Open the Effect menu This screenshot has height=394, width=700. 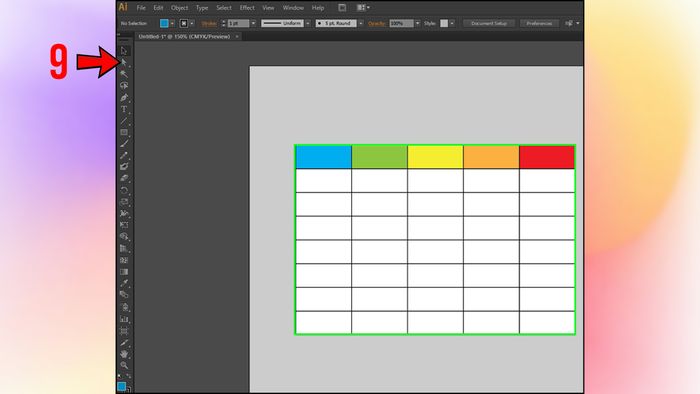247,8
